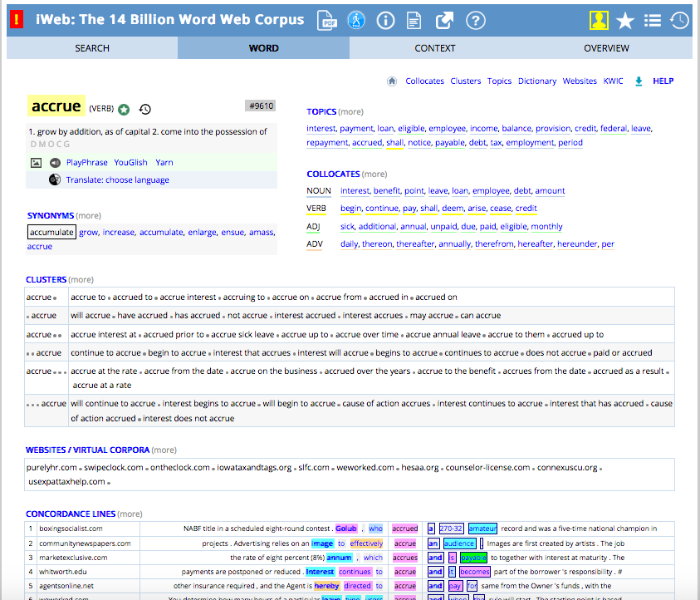Expand CONCORDANCE LINES (more) link

tap(130, 514)
